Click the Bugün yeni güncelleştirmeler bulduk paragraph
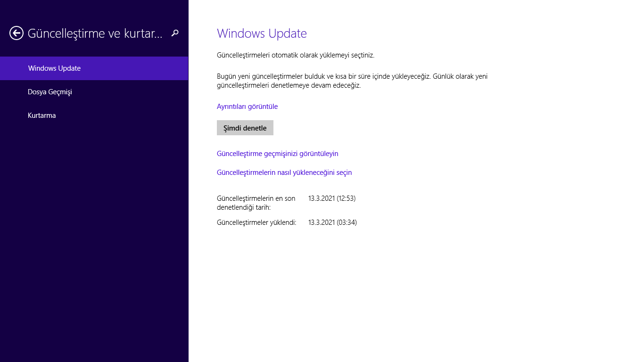 pyautogui.click(x=352, y=81)
